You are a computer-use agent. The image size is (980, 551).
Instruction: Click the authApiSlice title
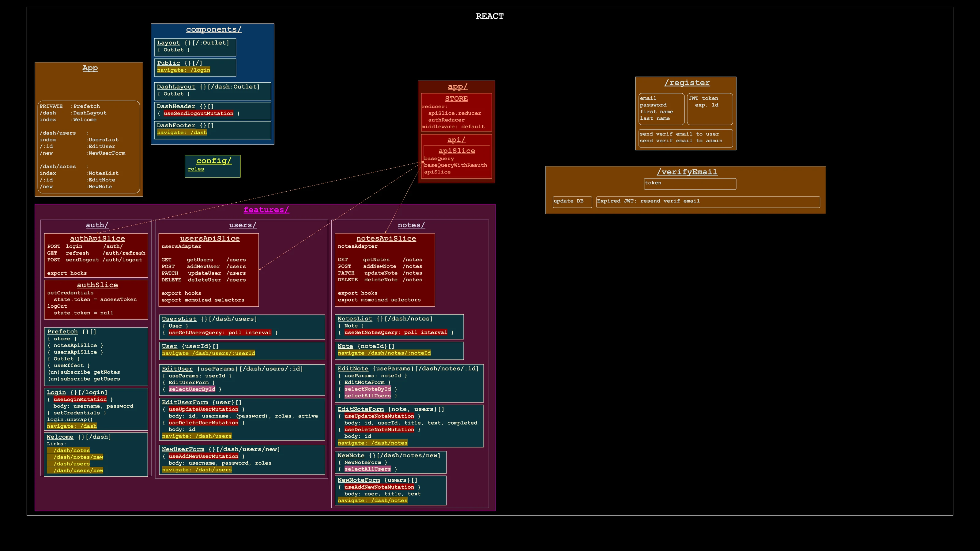[97, 238]
